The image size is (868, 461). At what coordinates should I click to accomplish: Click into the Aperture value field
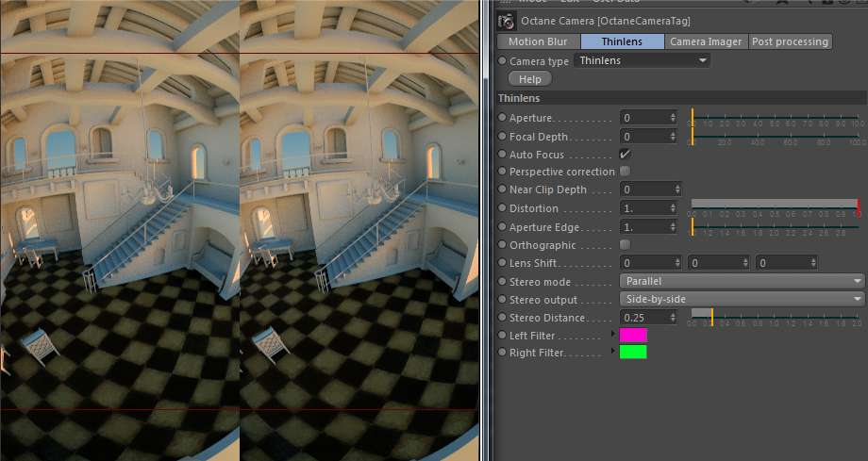pos(644,117)
